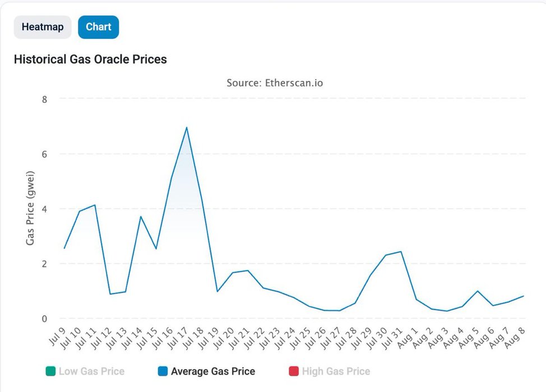Switch to the Heatmap tab

tap(43, 27)
